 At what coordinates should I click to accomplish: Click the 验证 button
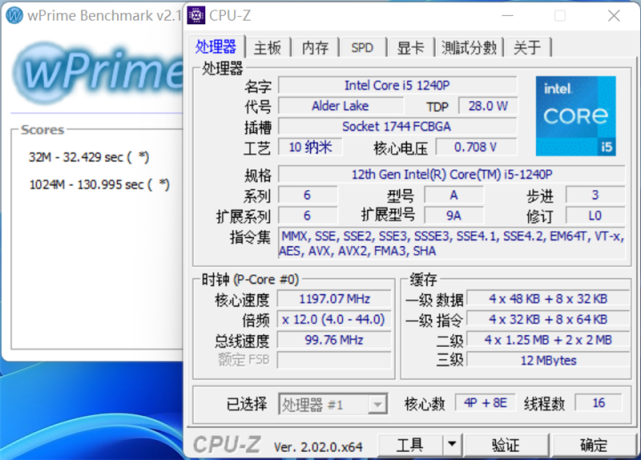506,444
